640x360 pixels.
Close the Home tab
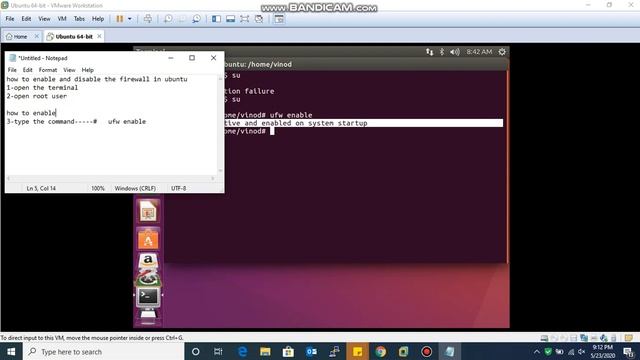pyautogui.click(x=36, y=36)
